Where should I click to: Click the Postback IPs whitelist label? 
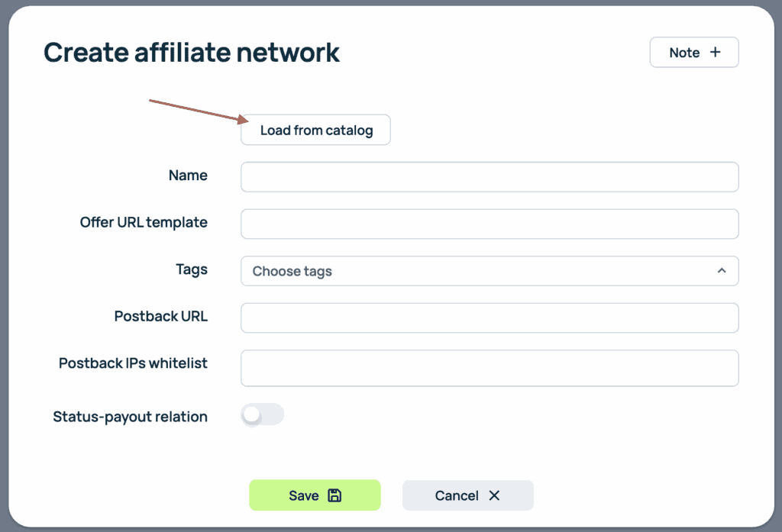coord(133,363)
